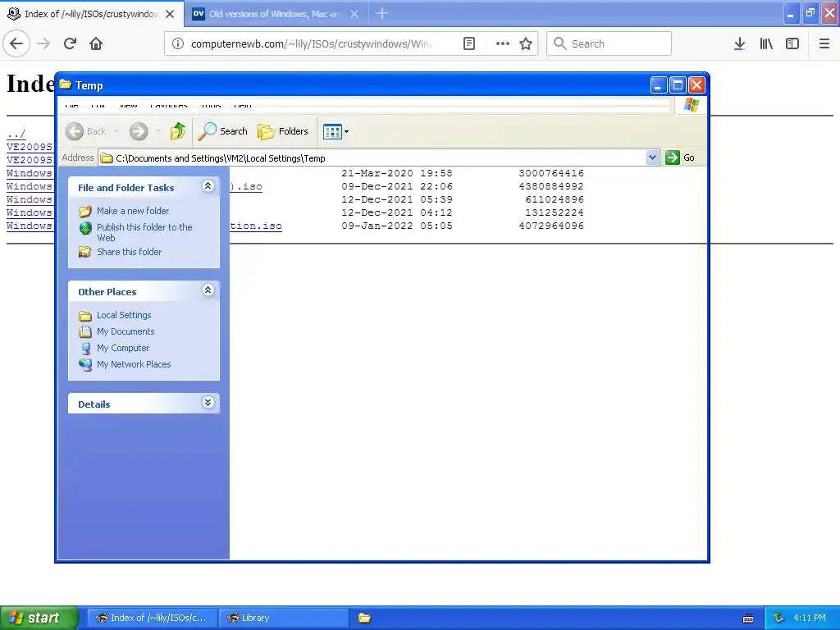Click Share this folder

click(x=129, y=252)
